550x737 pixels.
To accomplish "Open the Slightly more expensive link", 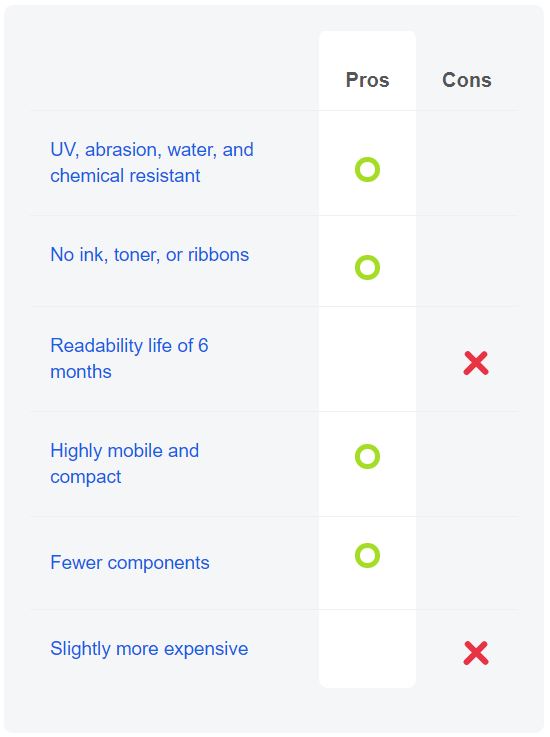I will click(x=149, y=649).
